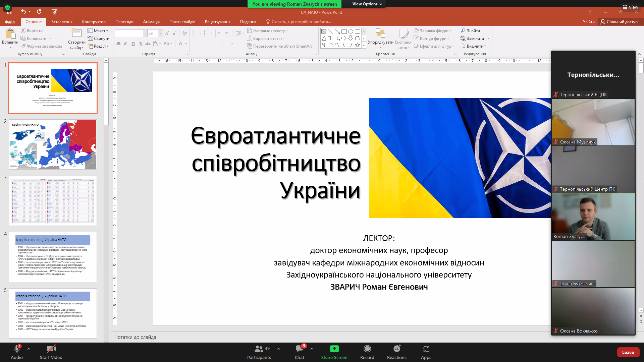The image size is (644, 362).
Task: Switch to the Конструктор tab
Action: [x=94, y=22]
